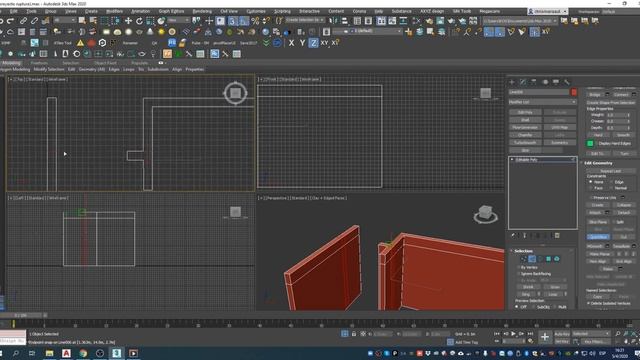Select the Face constraint radio button

[591, 188]
